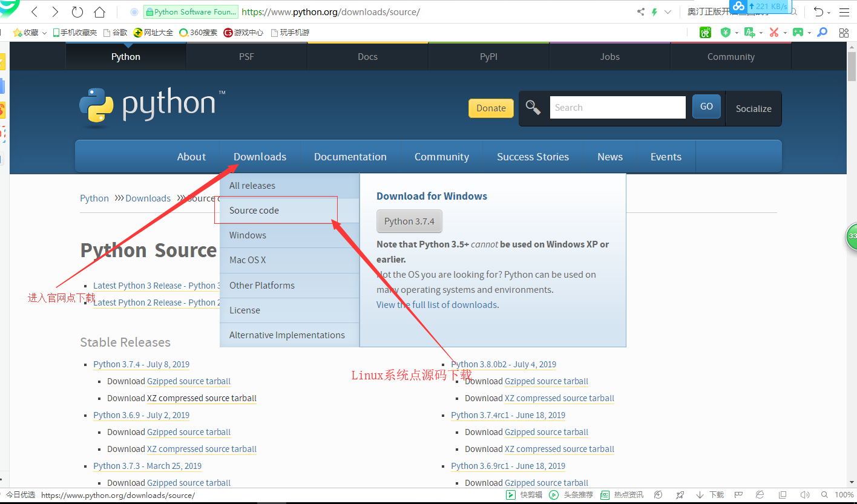Click the Downloads breadcrumb link
This screenshot has width=857, height=504.
pyautogui.click(x=148, y=198)
